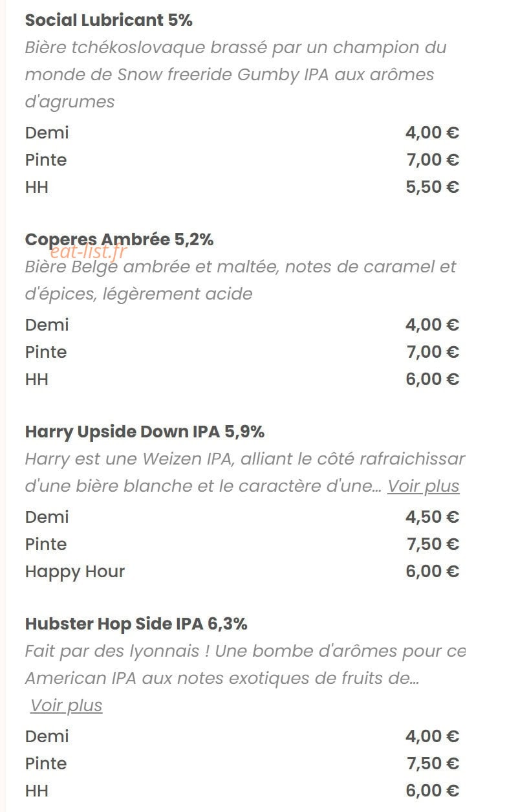Image resolution: width=518 pixels, height=812 pixels.
Task: Select Pinte 7,00 € price of Social Lubricant
Action: pos(433,160)
